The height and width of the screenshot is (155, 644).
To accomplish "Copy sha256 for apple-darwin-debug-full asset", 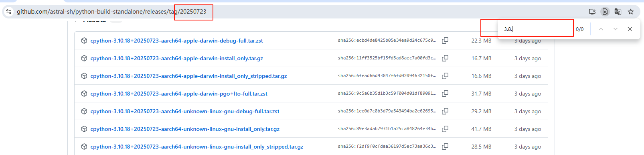I will point(445,41).
